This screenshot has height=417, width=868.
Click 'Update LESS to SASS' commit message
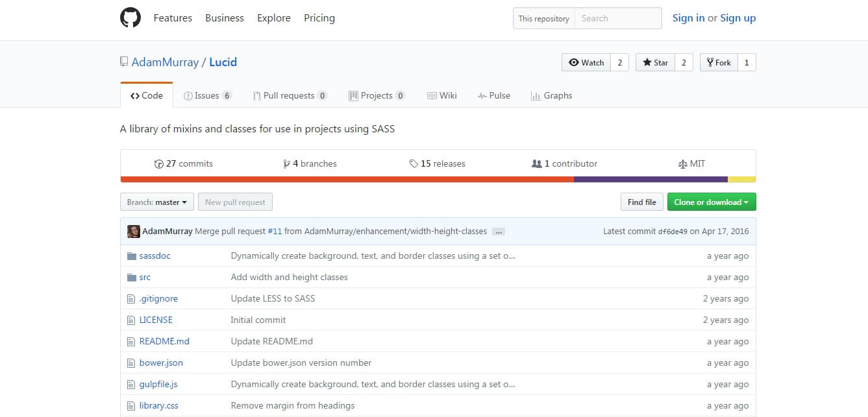273,298
